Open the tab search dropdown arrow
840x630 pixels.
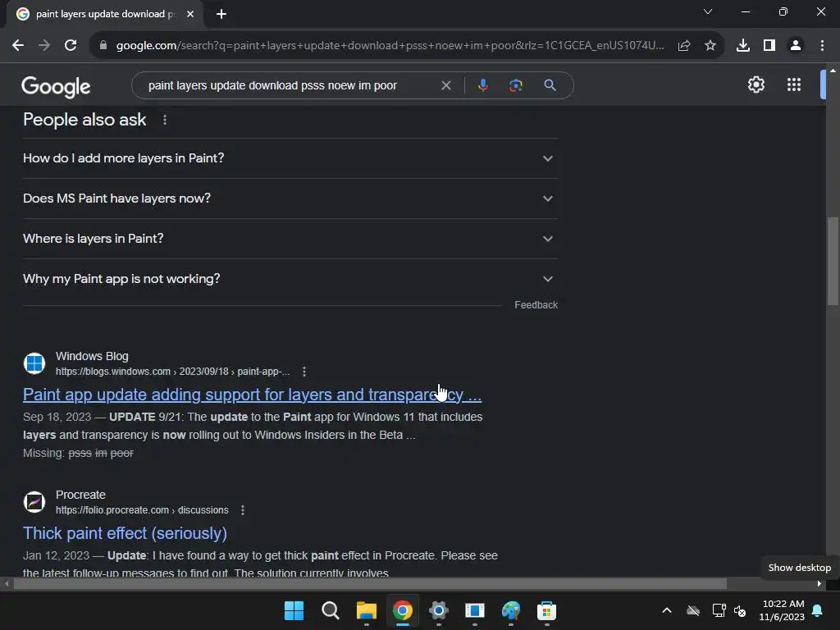(x=708, y=11)
